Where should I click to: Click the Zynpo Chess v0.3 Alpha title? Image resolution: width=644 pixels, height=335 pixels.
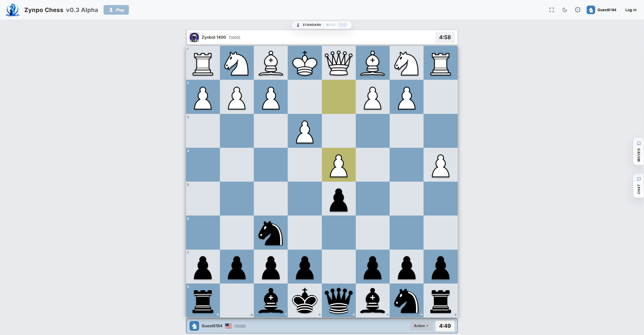click(x=61, y=10)
